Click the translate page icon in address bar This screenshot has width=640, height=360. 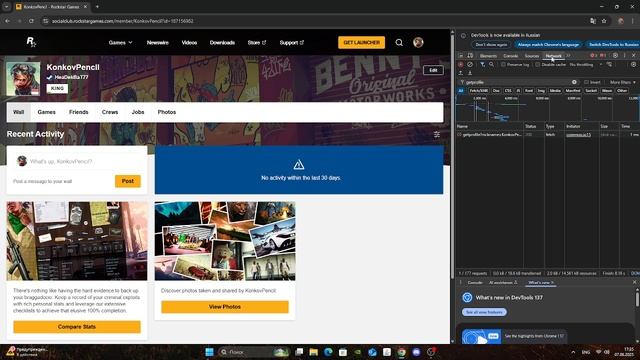[593, 21]
